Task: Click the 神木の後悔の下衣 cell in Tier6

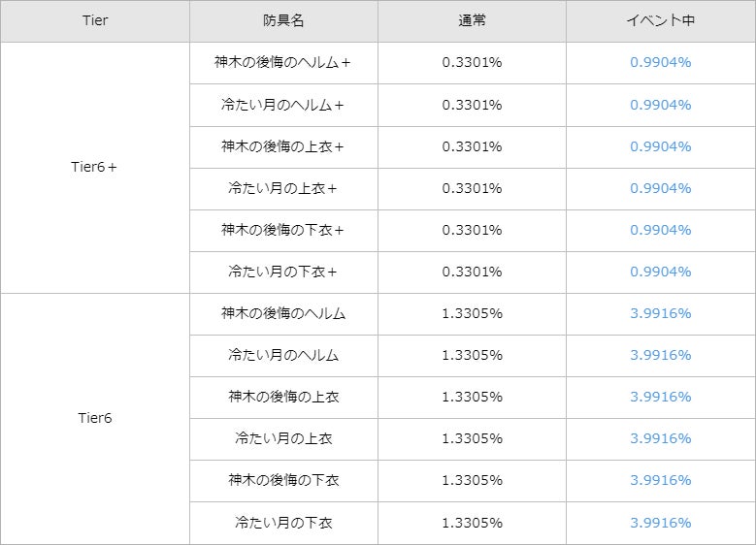Action: [283, 480]
